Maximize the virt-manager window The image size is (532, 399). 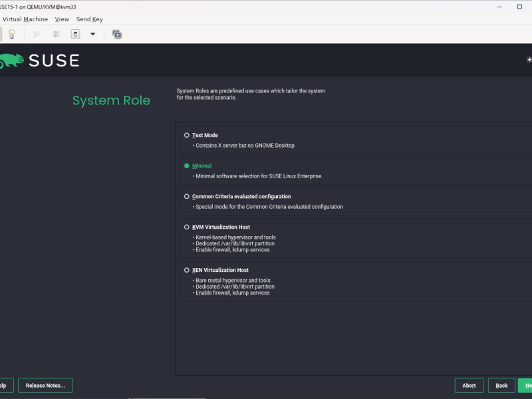coord(519,7)
